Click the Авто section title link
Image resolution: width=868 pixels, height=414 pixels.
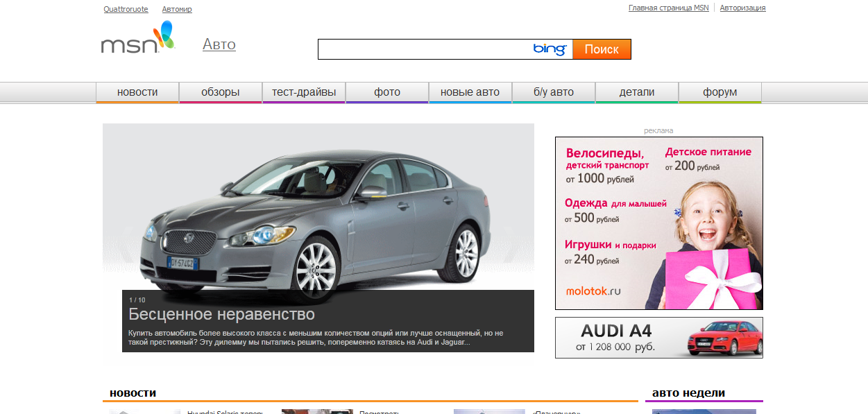219,44
